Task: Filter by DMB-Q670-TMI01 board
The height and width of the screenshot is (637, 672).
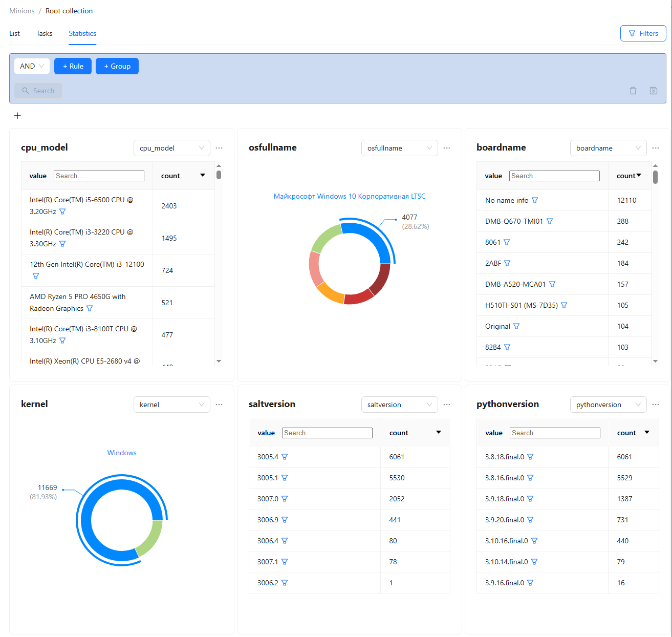Action: point(550,221)
